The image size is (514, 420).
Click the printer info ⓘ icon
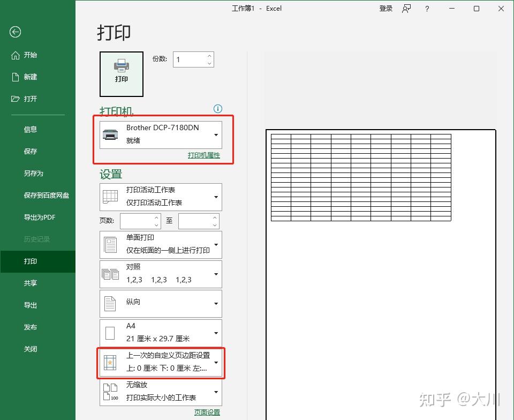(217, 109)
